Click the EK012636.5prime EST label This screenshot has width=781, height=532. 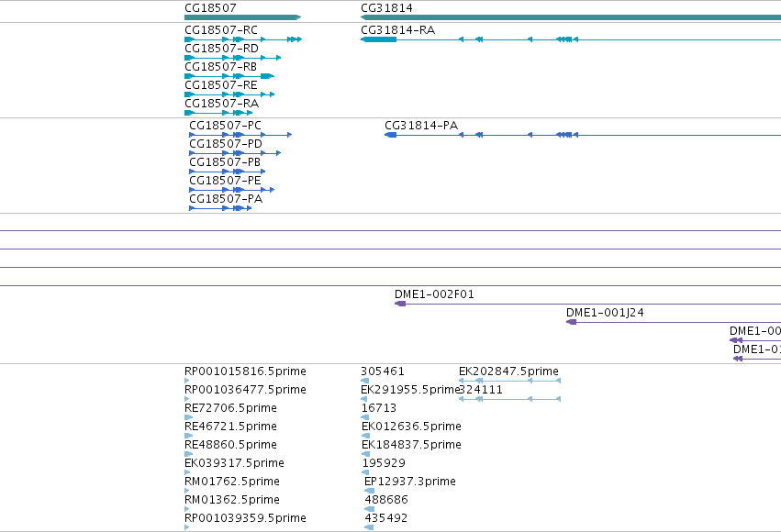coord(411,427)
